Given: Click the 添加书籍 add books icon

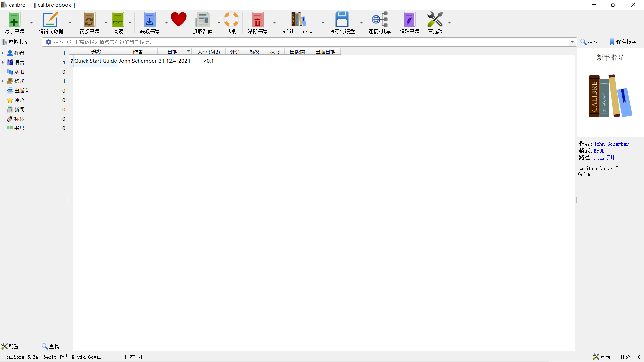Looking at the screenshot, I should (14, 20).
